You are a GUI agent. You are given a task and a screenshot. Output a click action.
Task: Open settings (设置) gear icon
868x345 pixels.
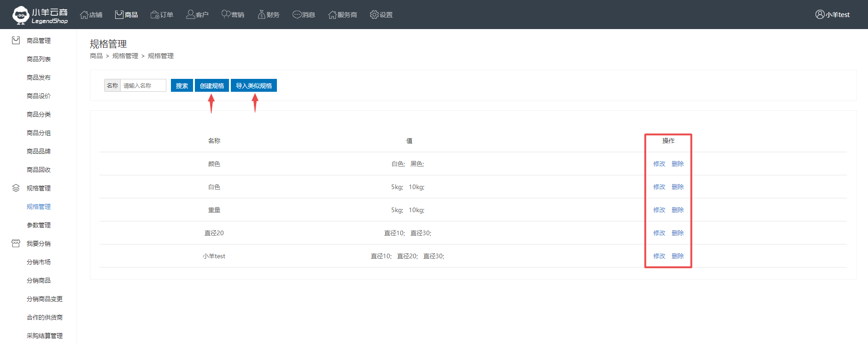(x=374, y=15)
